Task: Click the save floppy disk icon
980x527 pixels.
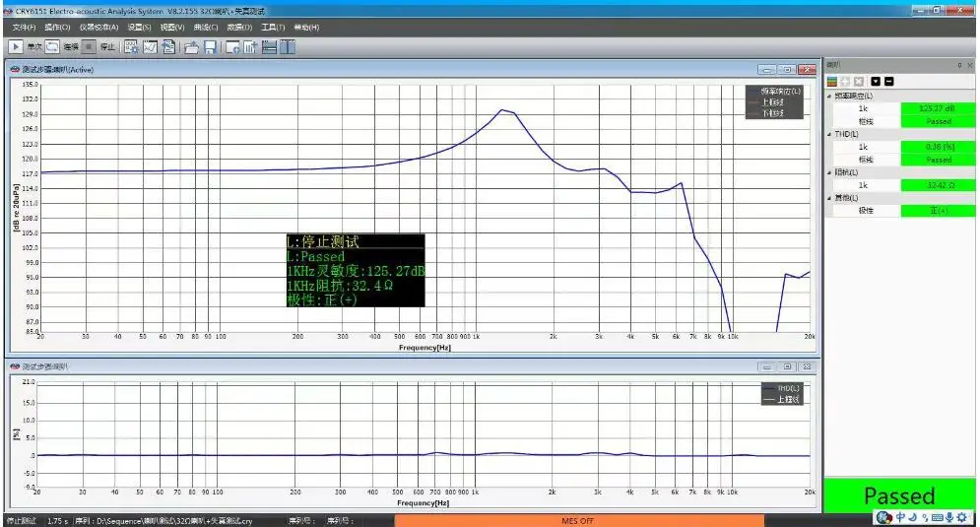Action: 210,46
